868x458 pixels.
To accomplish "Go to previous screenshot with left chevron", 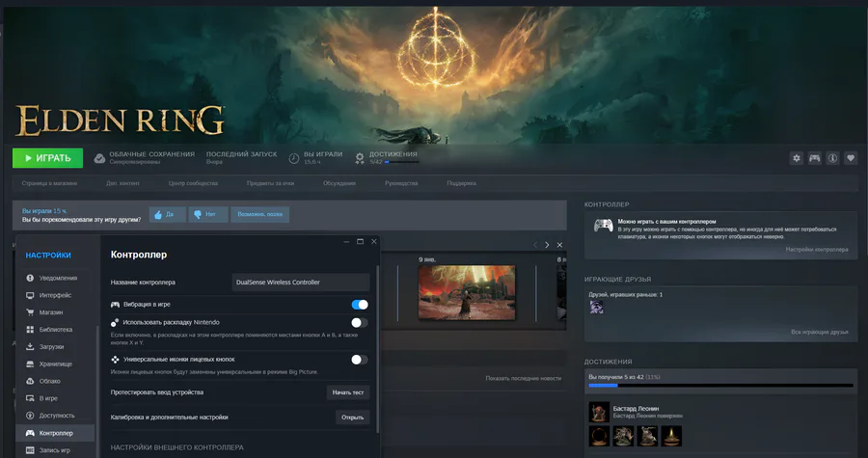I will pos(534,245).
